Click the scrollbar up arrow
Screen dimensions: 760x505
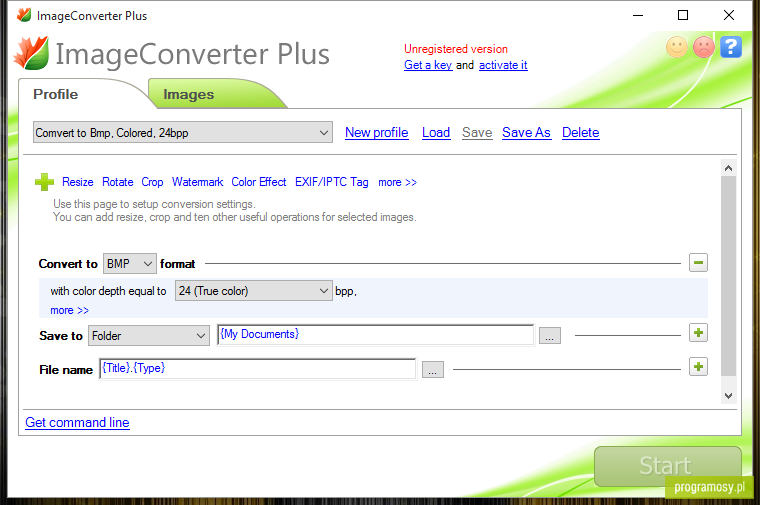[x=728, y=168]
